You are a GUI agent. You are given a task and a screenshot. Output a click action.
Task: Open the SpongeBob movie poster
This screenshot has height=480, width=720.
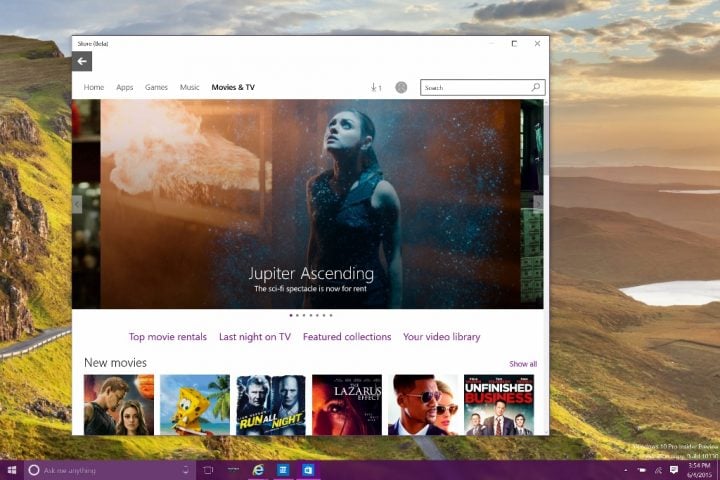195,405
